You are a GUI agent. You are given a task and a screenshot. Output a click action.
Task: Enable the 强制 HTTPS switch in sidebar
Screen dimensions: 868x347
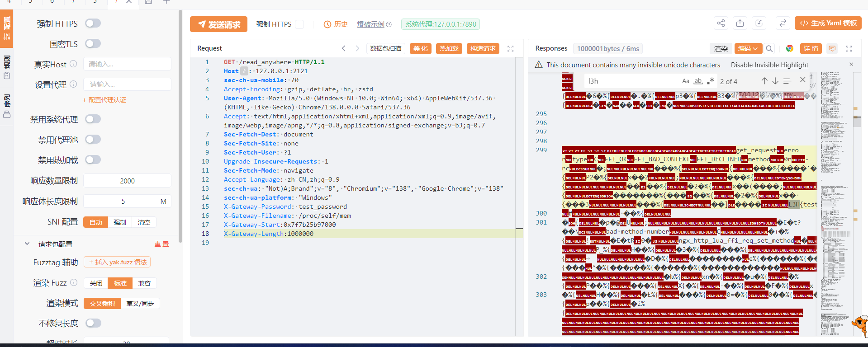(x=93, y=23)
